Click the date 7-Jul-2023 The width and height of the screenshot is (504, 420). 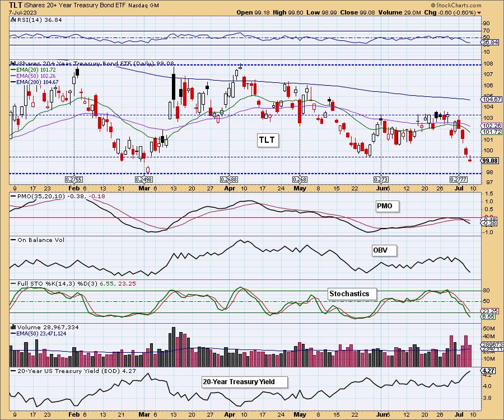coord(23,12)
